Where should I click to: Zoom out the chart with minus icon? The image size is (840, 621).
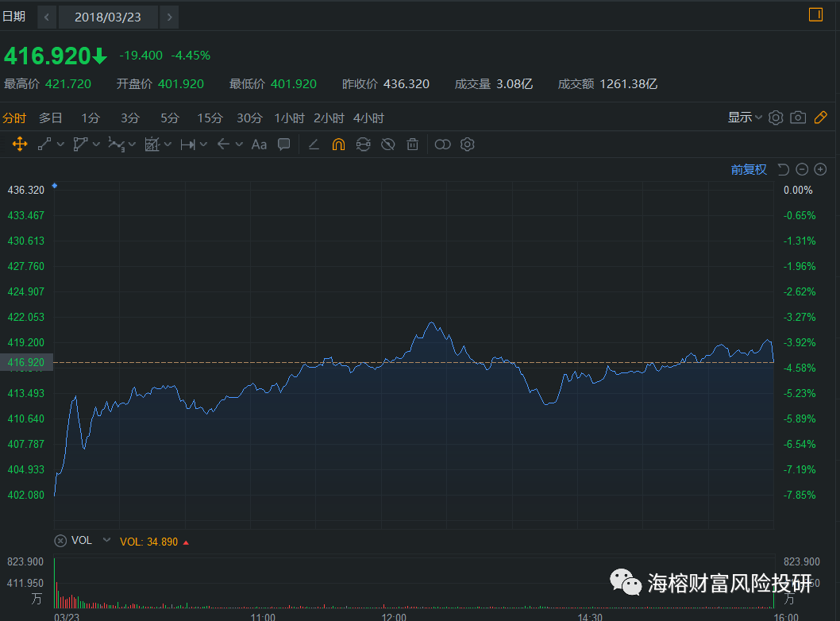click(802, 169)
